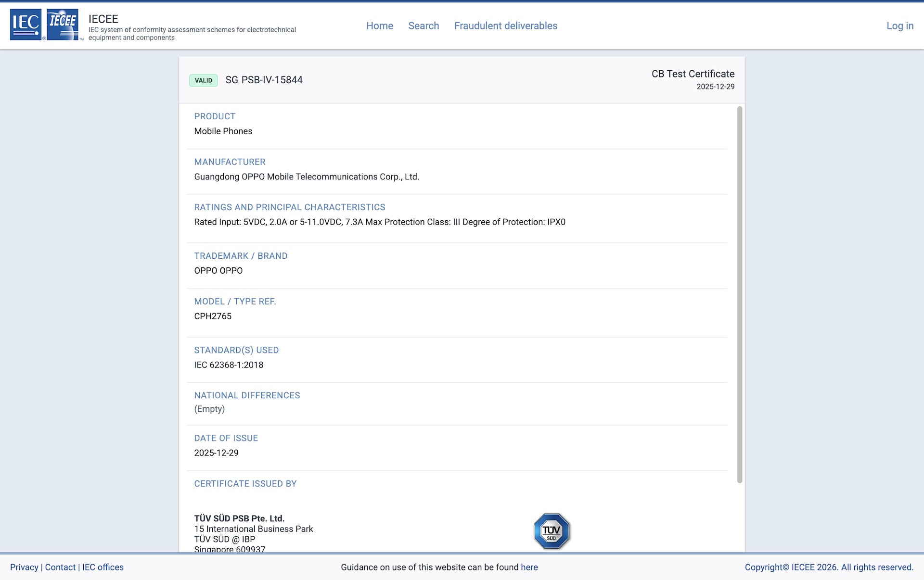Click the Log in link
Screen dimensions: 924x580
[899, 26]
